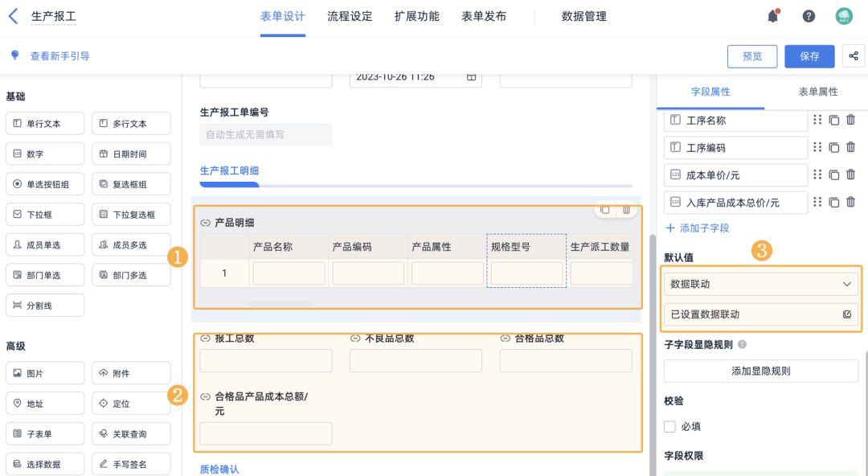Click the 生产报工 form title
The height and width of the screenshot is (476, 868).
[x=54, y=17]
